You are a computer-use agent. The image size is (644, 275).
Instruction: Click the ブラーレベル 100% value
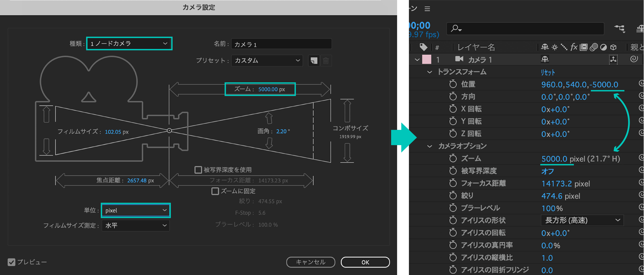click(552, 208)
